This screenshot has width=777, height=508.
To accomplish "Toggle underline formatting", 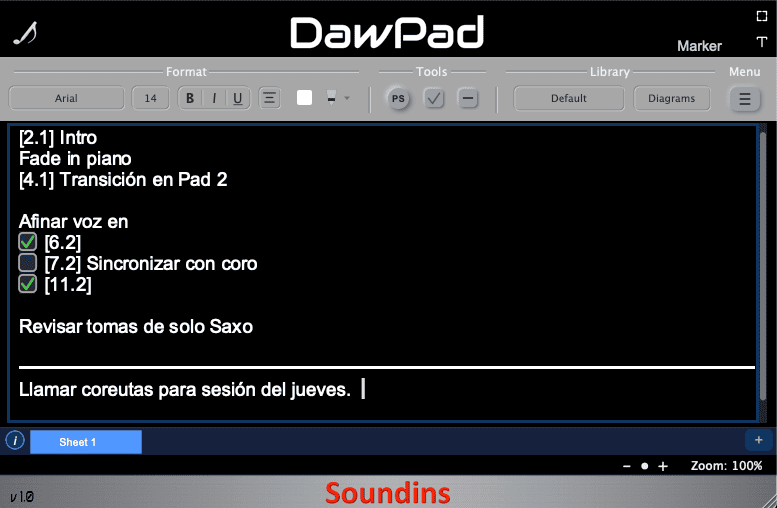I will (238, 98).
